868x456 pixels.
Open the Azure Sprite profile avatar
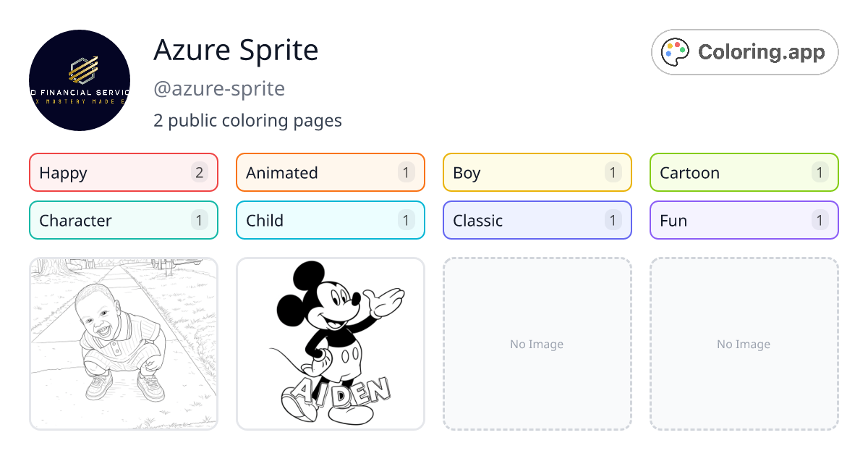(80, 80)
